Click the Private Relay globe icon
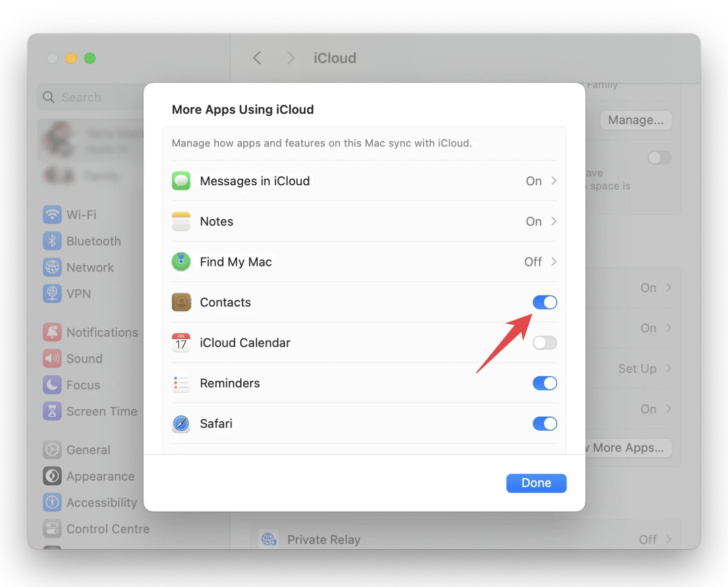 click(x=269, y=539)
